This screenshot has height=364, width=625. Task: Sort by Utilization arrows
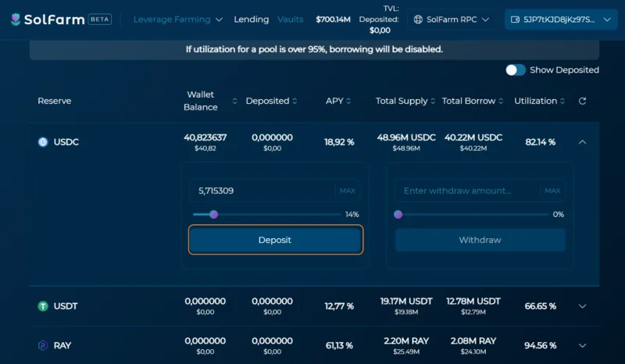562,101
